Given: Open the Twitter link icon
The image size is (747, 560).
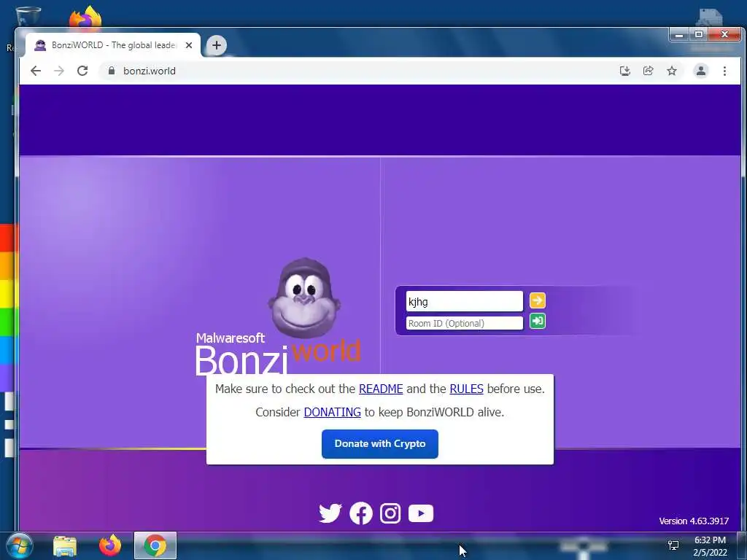Looking at the screenshot, I should (x=330, y=513).
